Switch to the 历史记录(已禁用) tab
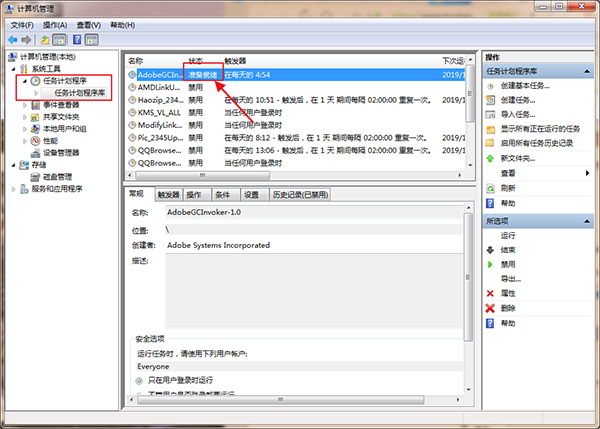The height and width of the screenshot is (429, 600). point(305,195)
